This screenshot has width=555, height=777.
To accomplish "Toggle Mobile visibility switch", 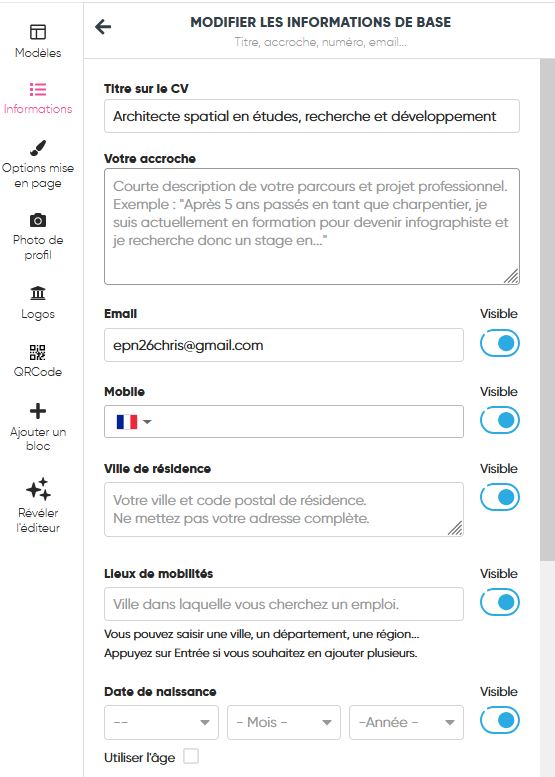I will tap(500, 420).
